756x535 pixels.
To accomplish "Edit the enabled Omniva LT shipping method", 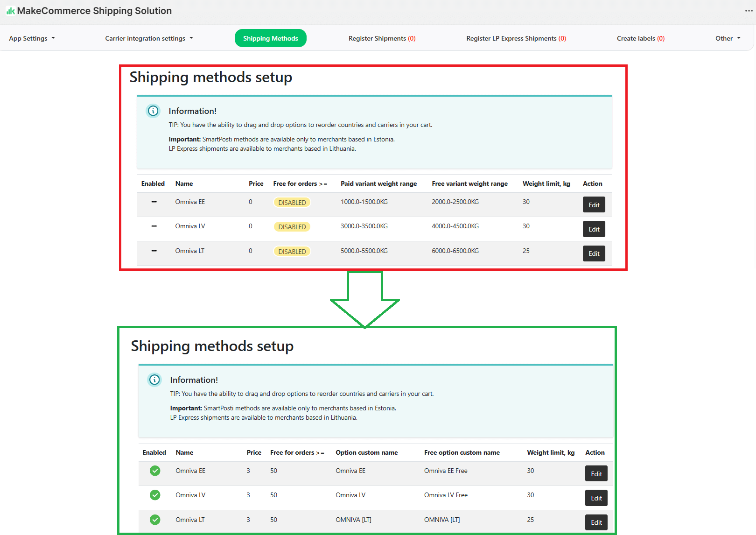I will [596, 522].
